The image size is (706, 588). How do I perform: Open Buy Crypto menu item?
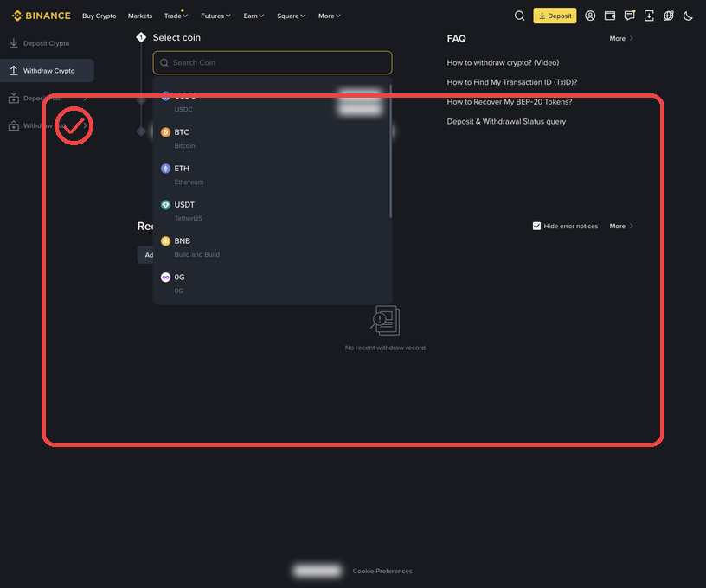pos(99,16)
